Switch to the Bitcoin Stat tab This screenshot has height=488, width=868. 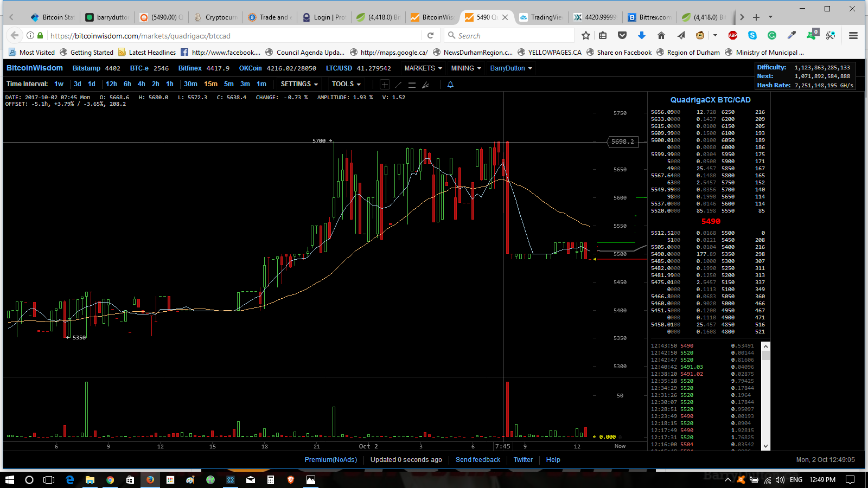[53, 17]
